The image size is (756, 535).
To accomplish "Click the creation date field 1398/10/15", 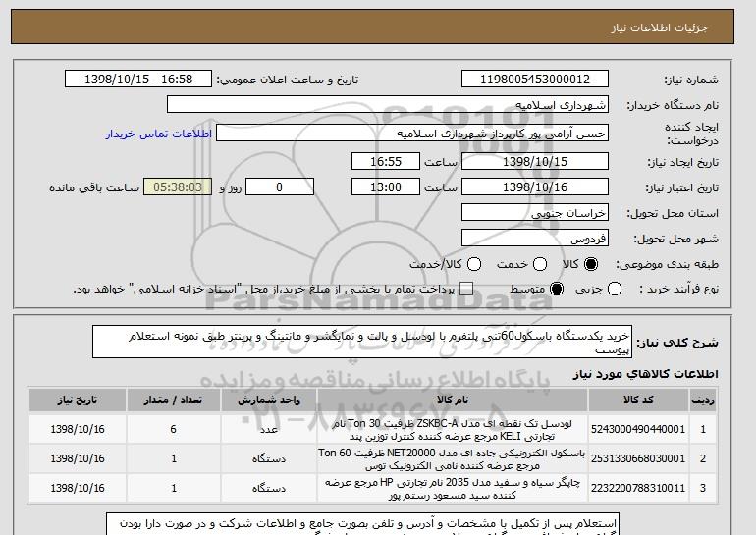I will pos(535,161).
